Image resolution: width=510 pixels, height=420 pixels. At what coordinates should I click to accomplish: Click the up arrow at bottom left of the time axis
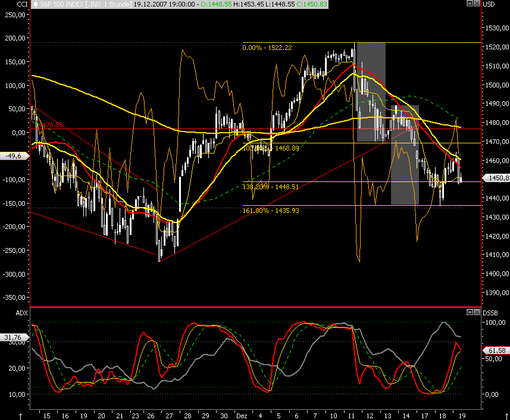tap(21, 416)
